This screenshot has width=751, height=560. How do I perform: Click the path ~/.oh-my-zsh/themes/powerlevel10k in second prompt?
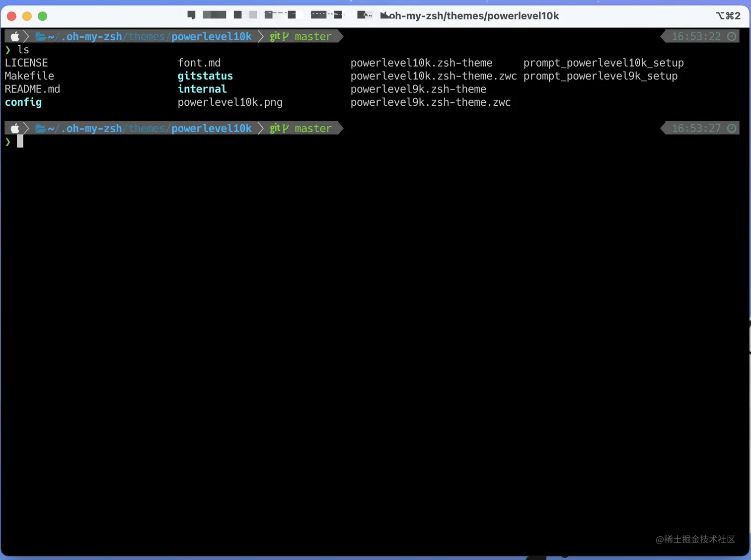point(150,128)
